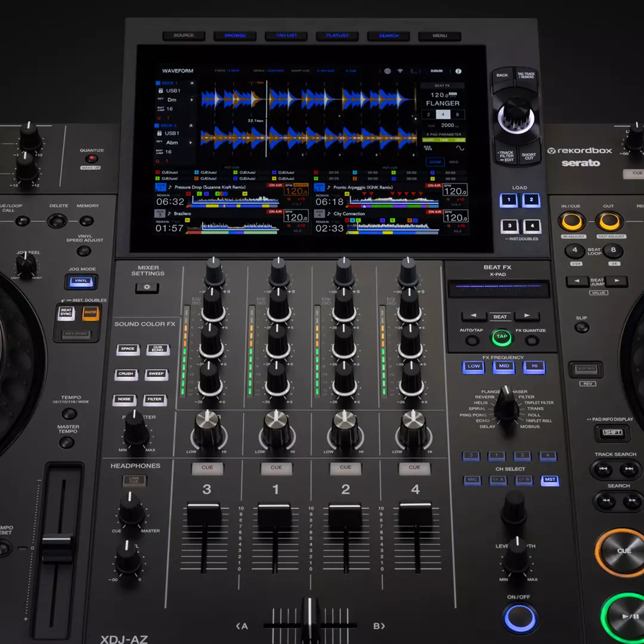Toggle Vinyl jog mode button
The width and height of the screenshot is (644, 644).
[x=81, y=281]
